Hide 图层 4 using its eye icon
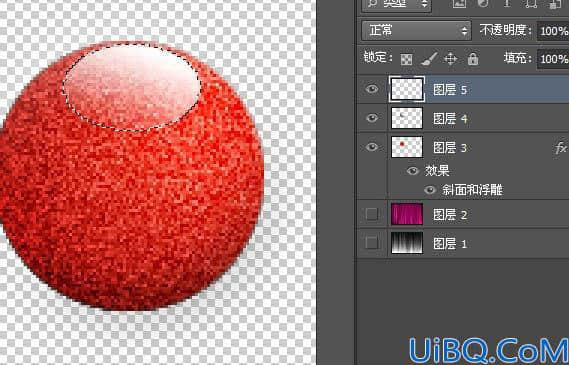Image resolution: width=569 pixels, height=365 pixels. pyautogui.click(x=372, y=118)
